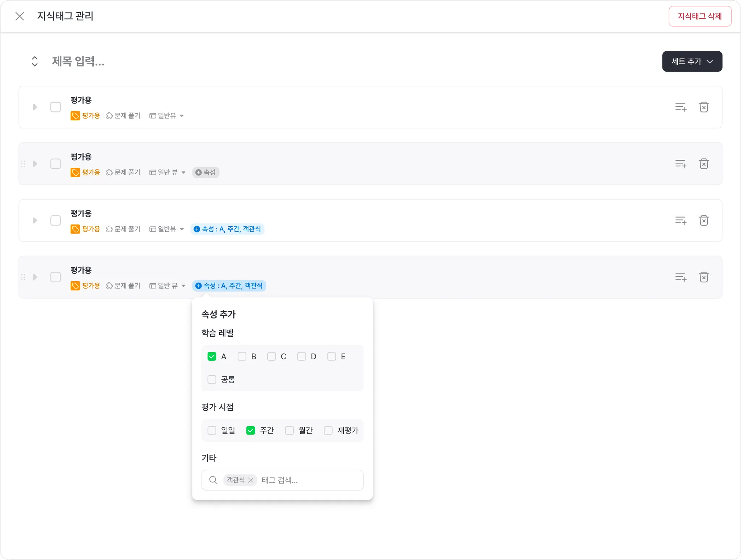Click the drag handle on the second 평가용 row
The image size is (741, 560).
[23, 164]
